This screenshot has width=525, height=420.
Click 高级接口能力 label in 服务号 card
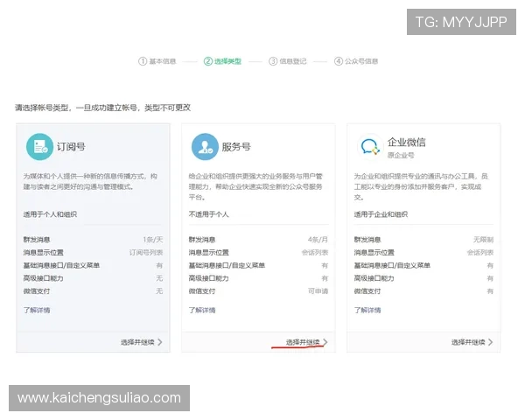point(208,278)
